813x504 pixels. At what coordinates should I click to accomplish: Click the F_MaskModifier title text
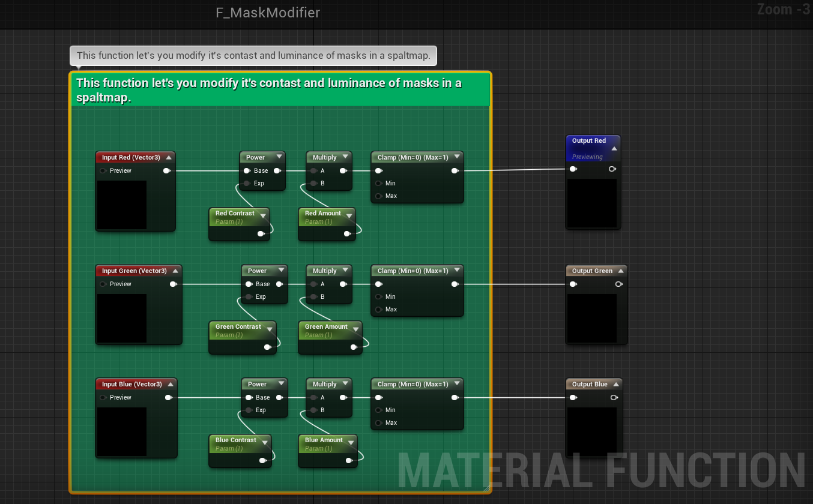(268, 13)
